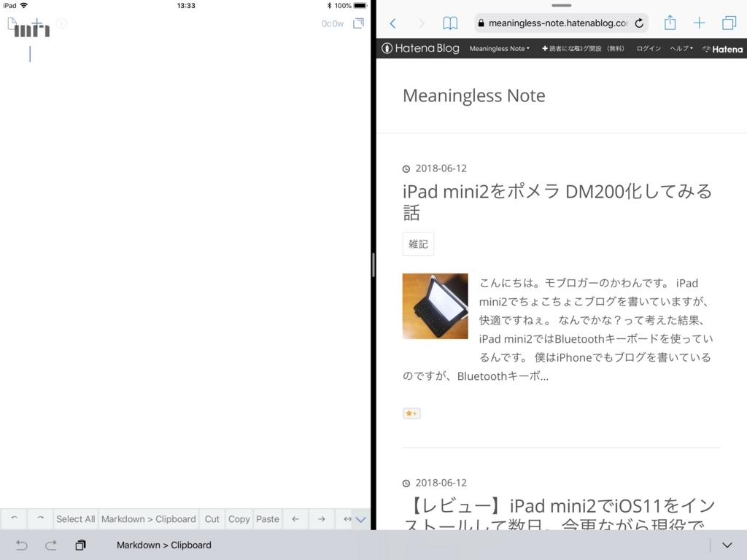747x560 pixels.
Task: Place cursor in the editor text area
Action: point(185,276)
